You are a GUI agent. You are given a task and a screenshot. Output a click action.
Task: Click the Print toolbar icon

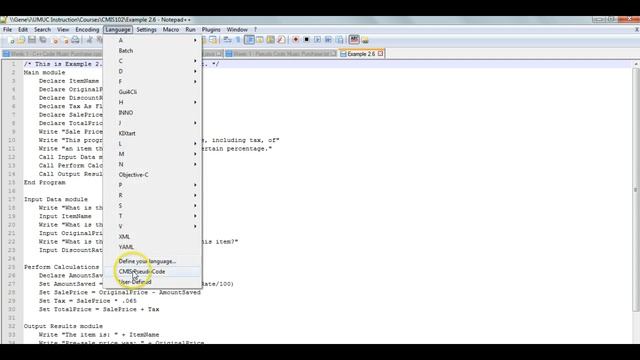(x=76, y=40)
